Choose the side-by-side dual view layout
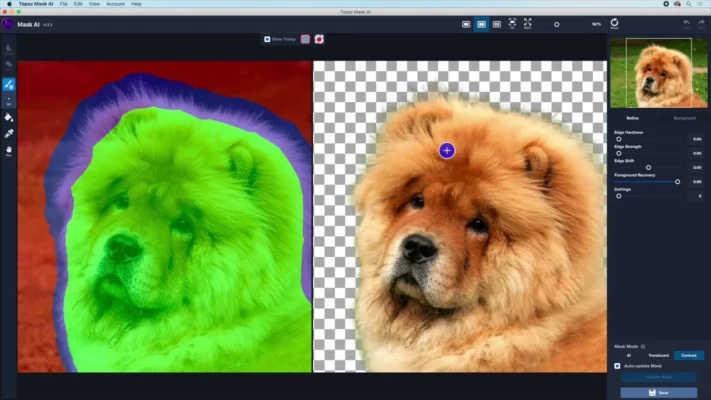Screen dimensions: 711x400 click(x=481, y=24)
